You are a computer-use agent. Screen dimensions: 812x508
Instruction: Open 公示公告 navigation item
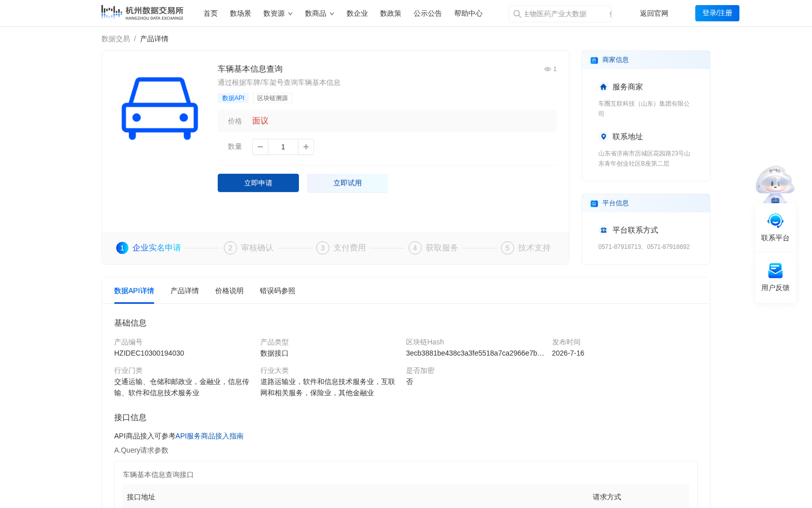tap(428, 13)
